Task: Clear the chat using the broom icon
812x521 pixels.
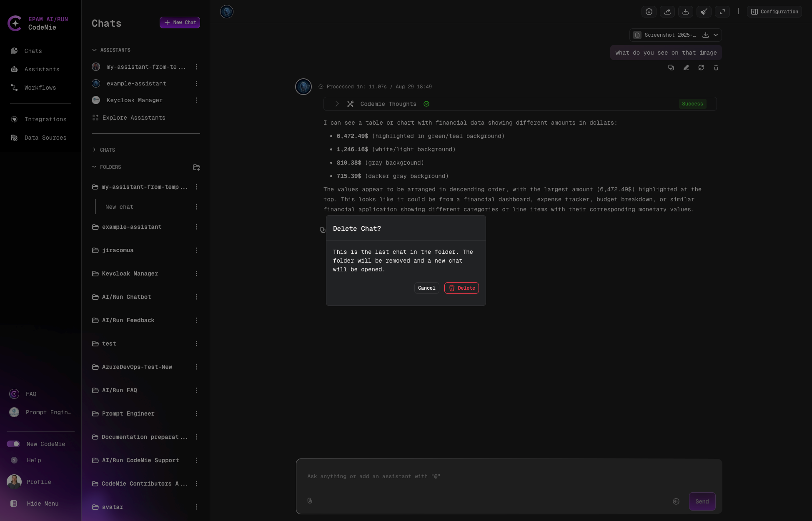Action: click(704, 12)
